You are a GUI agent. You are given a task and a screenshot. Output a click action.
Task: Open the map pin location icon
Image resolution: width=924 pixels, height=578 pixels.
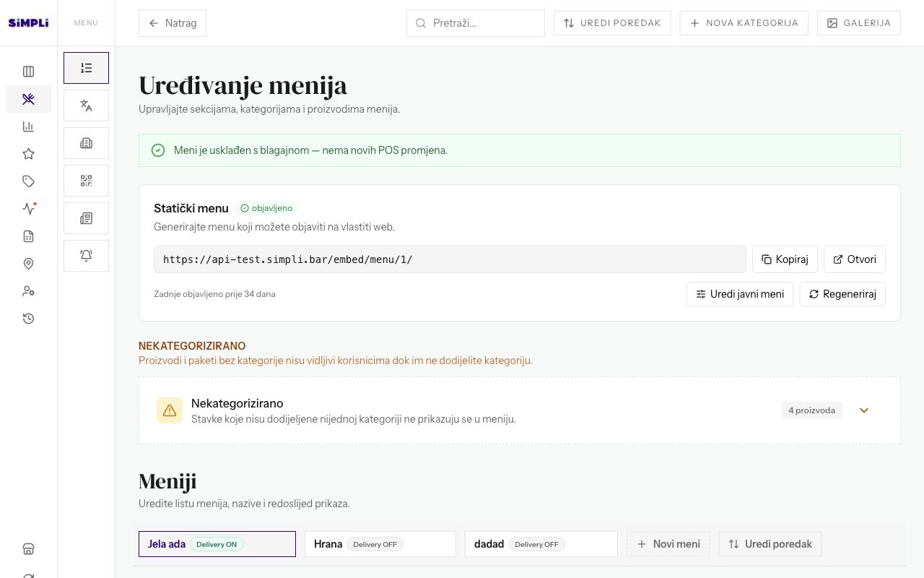tap(28, 264)
